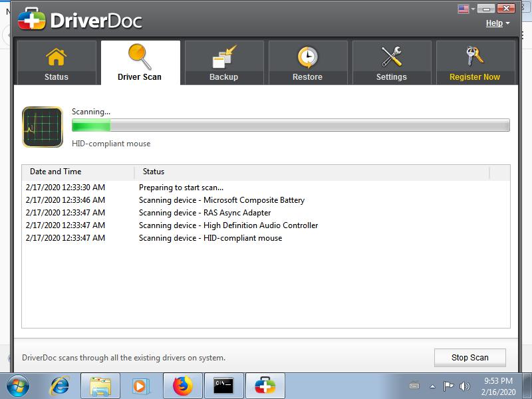Screen dimensions: 532x399
Task: Select the 'Scanning device - HID-compliant mouse' row
Action: click(265, 238)
